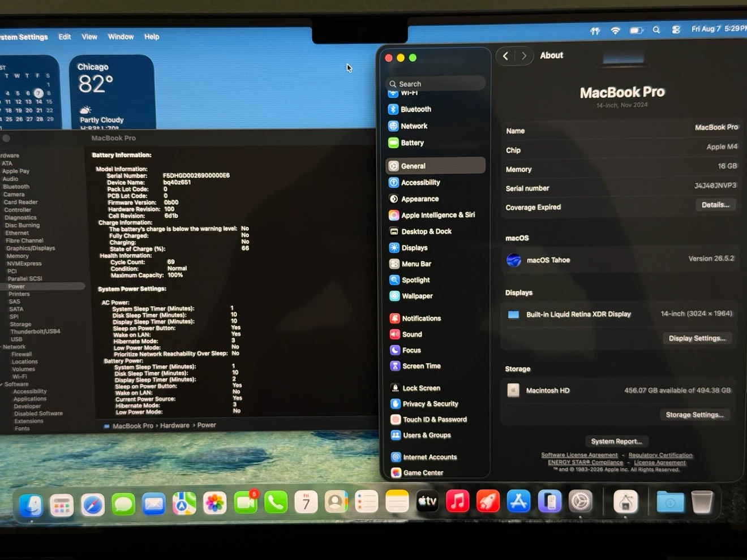Open Reminders app in the Dock
The height and width of the screenshot is (560, 747).
[x=367, y=502]
